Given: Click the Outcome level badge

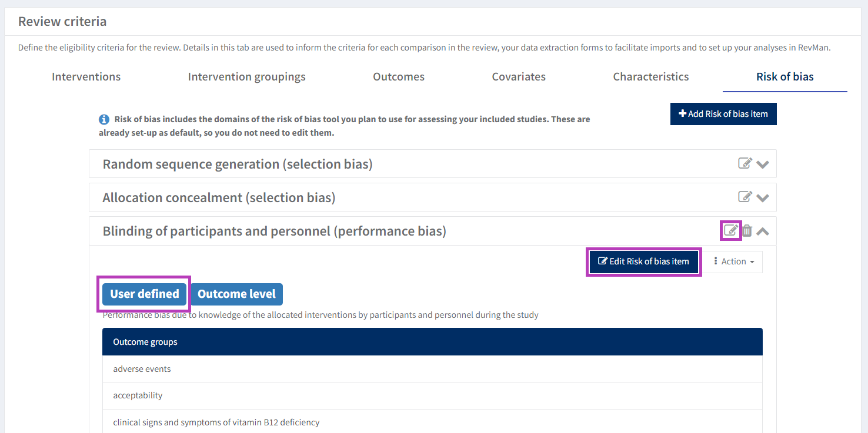Looking at the screenshot, I should point(236,294).
